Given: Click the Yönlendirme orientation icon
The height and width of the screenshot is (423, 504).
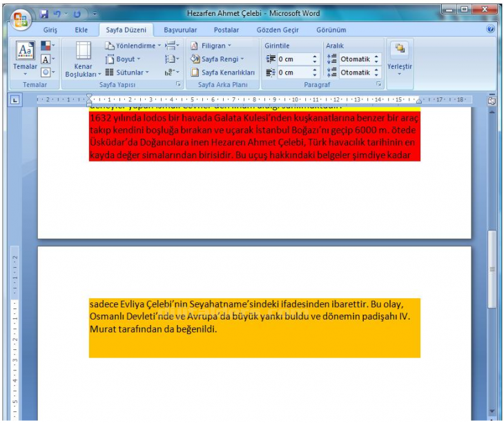Looking at the screenshot, I should click(x=110, y=46).
